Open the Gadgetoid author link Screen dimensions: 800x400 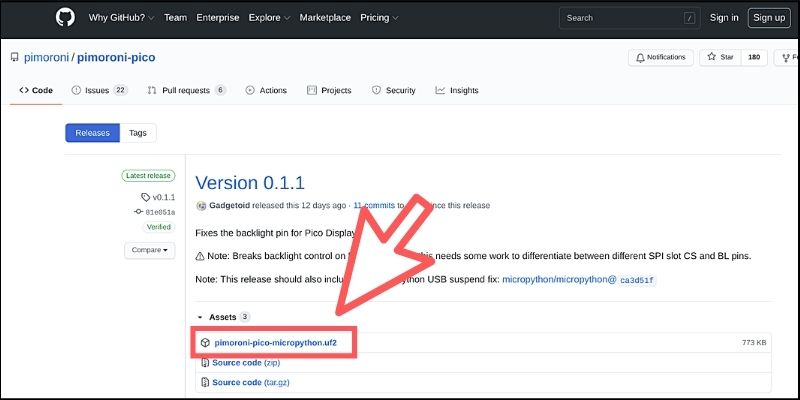[230, 206]
